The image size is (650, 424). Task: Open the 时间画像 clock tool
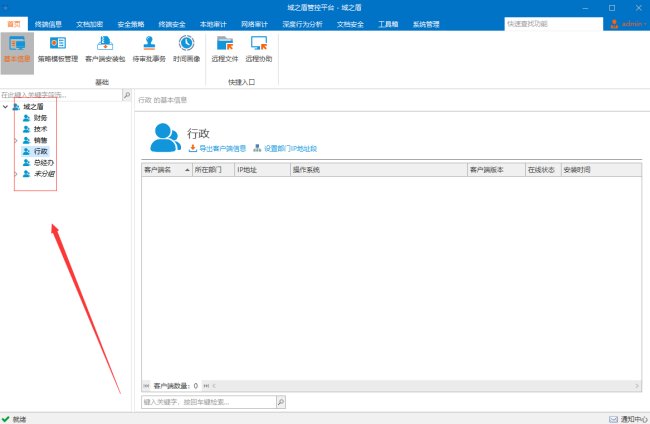(187, 50)
